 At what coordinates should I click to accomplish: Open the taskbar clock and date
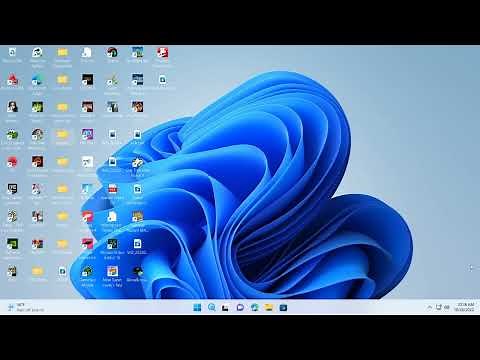(464, 307)
